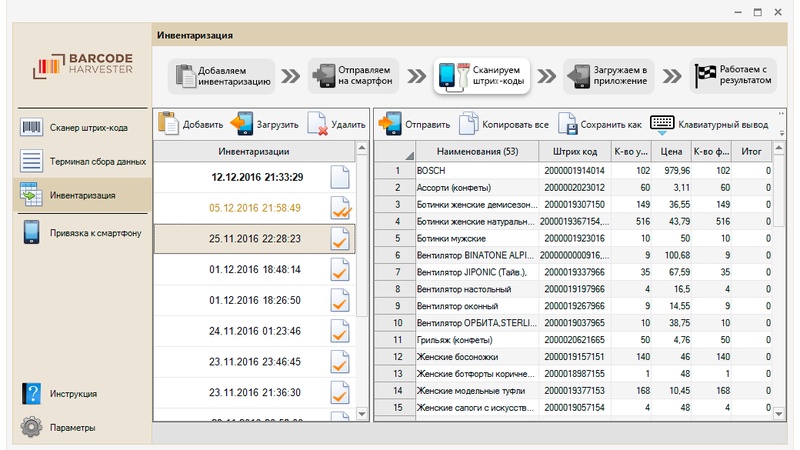
Task: Toggle checkmark icon for 24.11.2016 01:23:46 inventory
Action: tap(341, 331)
